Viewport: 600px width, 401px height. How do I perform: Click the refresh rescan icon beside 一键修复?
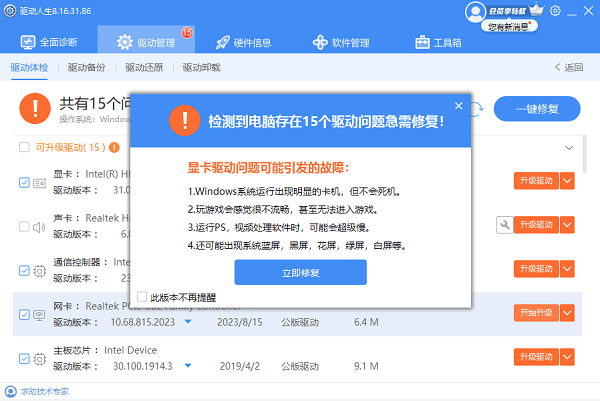click(x=476, y=106)
